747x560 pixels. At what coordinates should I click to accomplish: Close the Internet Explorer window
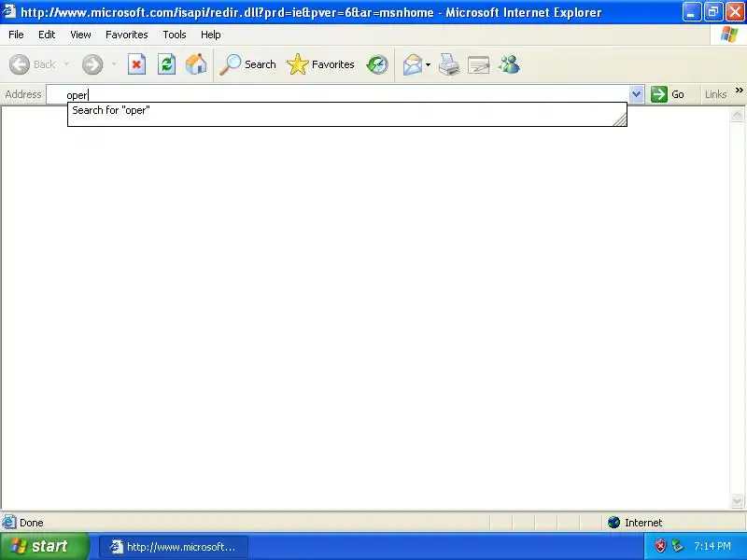735,12
